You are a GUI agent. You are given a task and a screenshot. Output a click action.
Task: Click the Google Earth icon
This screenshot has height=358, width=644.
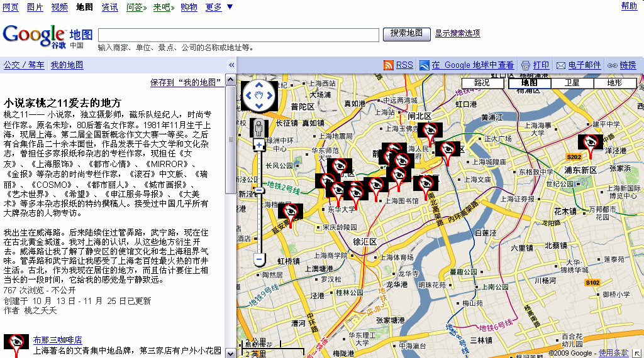(425, 65)
